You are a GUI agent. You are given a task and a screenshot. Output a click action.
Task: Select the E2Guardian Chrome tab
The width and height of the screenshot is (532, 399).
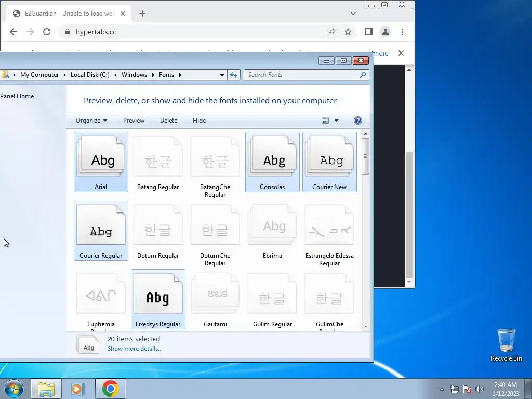(x=69, y=14)
